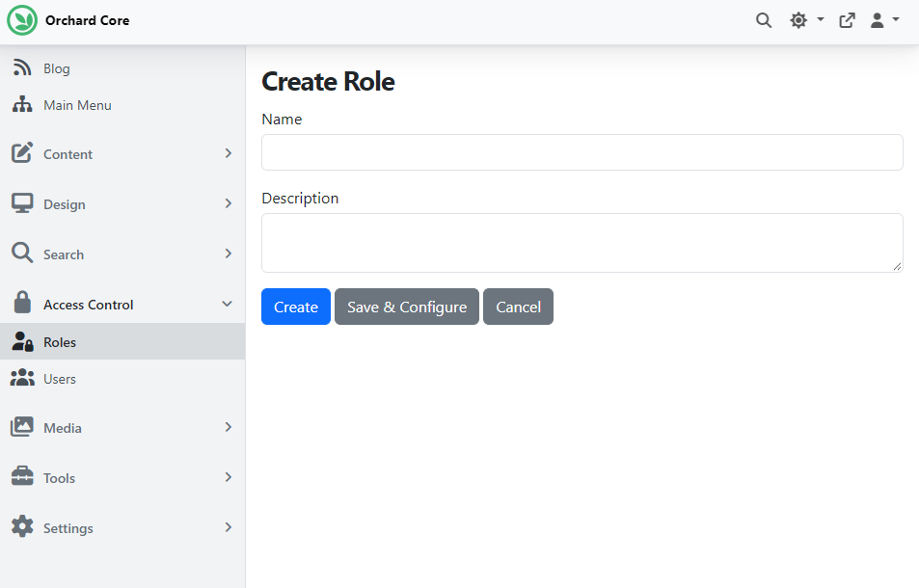
Task: Click the Roles user-lock icon
Action: point(22,341)
